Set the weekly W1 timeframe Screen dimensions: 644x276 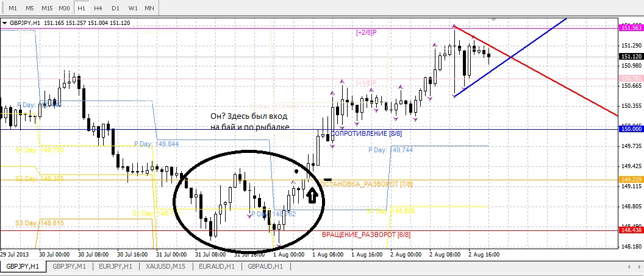click(x=133, y=8)
